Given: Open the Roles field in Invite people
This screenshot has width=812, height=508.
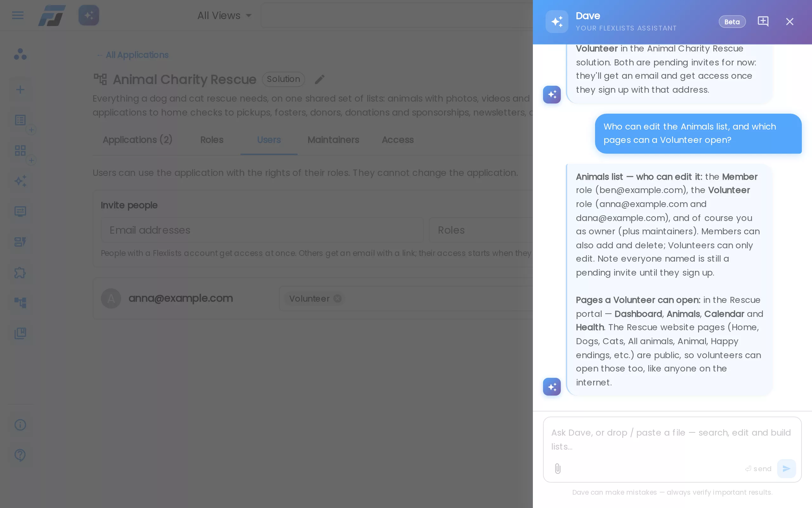Looking at the screenshot, I should 481,230.
